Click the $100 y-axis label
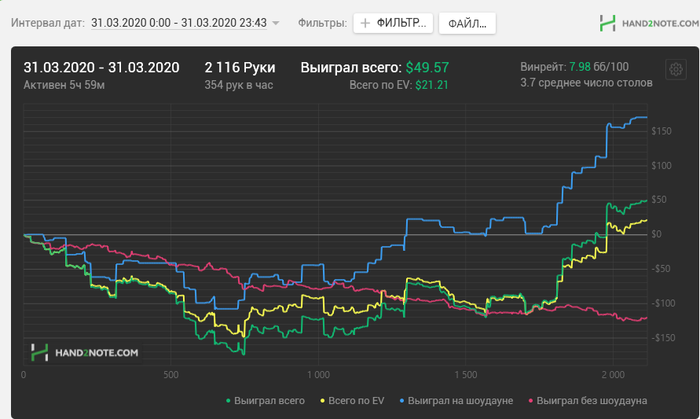 click(x=661, y=166)
